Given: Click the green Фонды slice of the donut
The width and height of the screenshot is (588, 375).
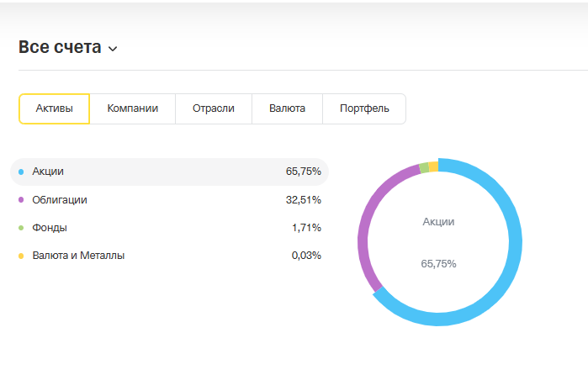Looking at the screenshot, I should 424,167.
